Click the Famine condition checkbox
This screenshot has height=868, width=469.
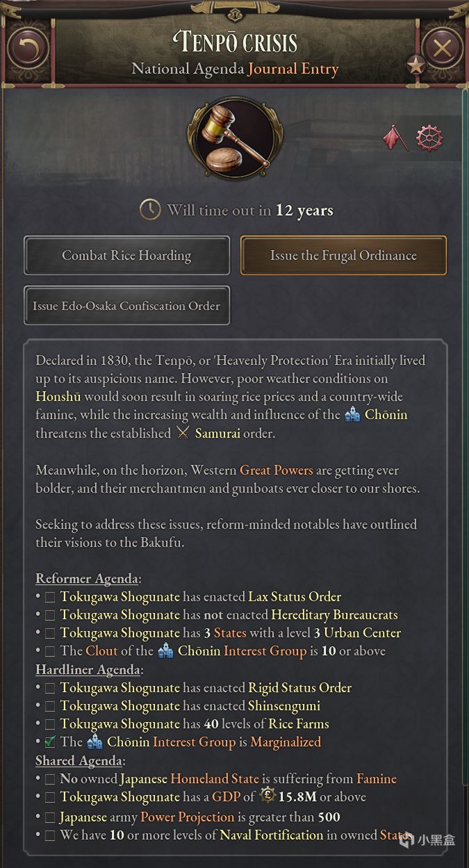click(x=50, y=779)
